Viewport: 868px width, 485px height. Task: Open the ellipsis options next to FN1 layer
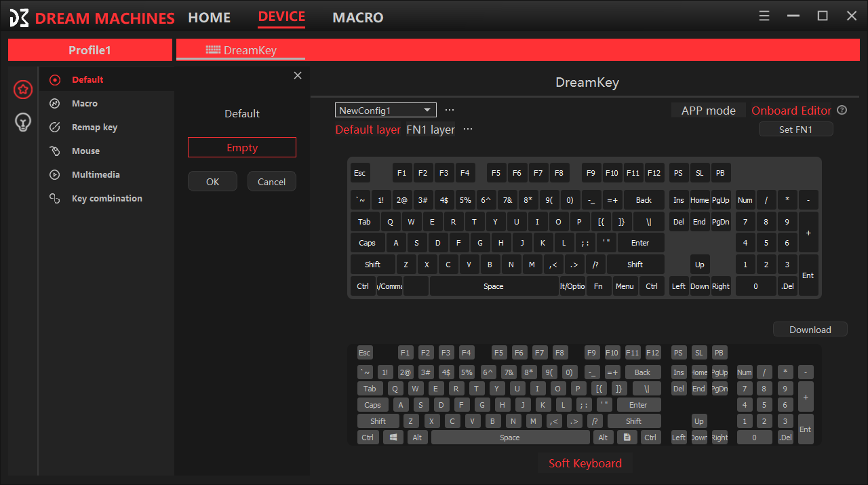[x=467, y=130]
